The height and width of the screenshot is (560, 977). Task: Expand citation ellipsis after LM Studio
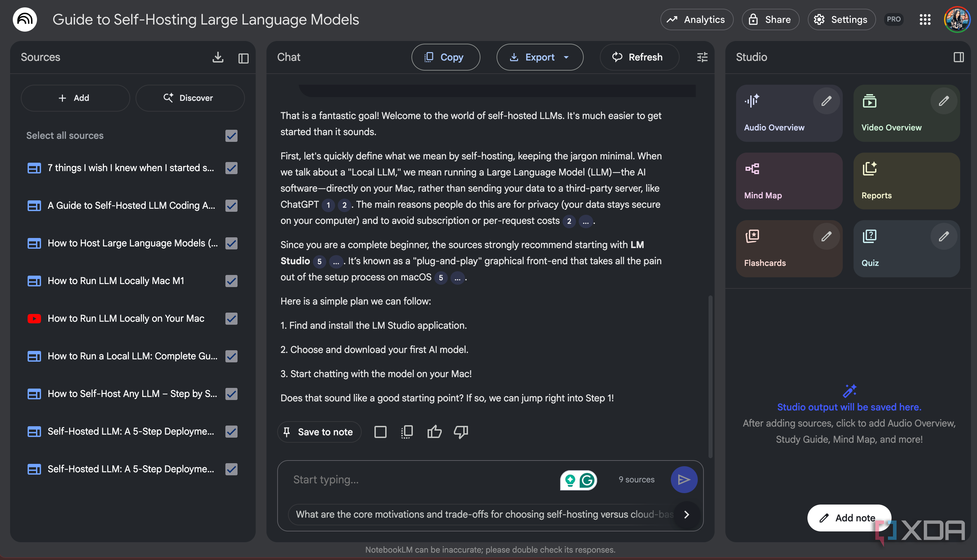tap(336, 262)
